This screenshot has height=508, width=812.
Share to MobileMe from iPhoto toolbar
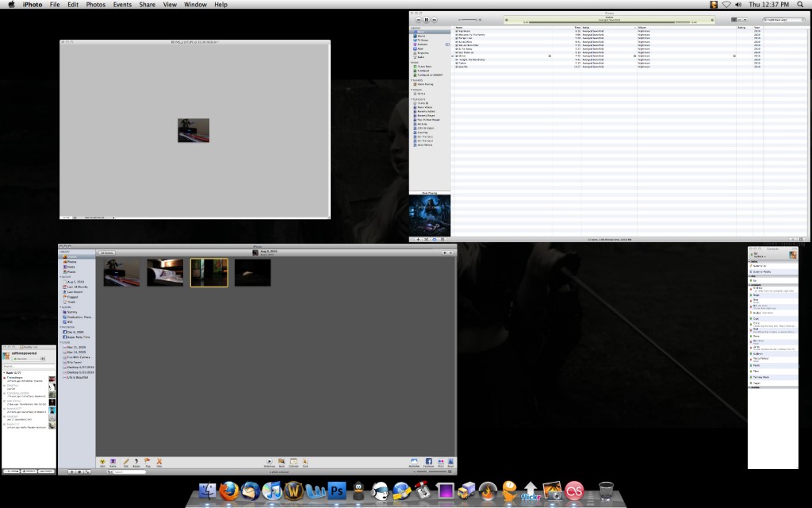[x=414, y=462]
